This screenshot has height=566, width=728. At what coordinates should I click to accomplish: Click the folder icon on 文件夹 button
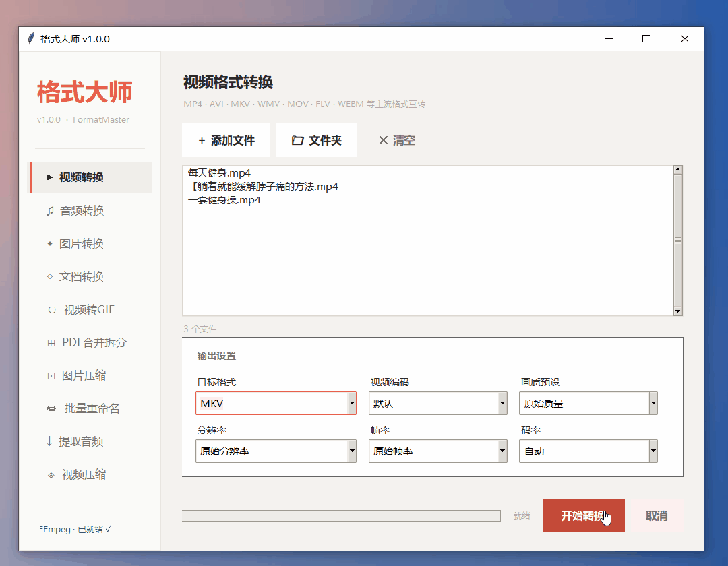(x=298, y=140)
